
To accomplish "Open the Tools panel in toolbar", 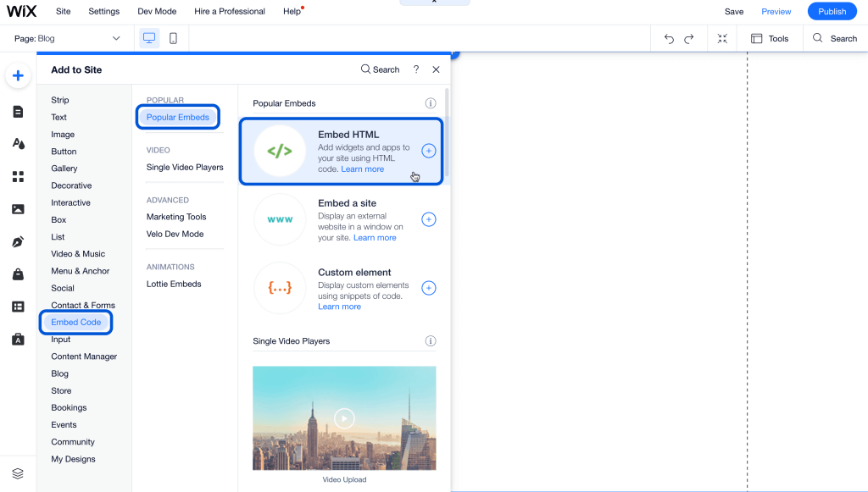I will tap(770, 38).
